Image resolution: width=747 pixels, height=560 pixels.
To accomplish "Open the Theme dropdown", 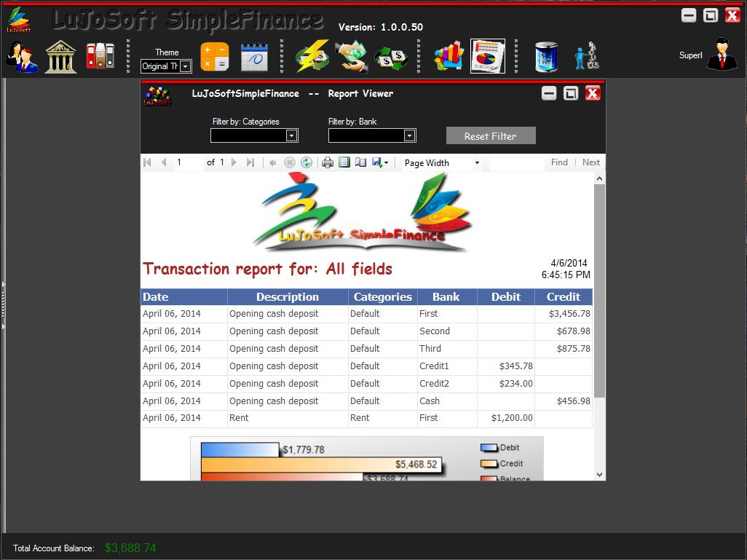I will click(186, 66).
